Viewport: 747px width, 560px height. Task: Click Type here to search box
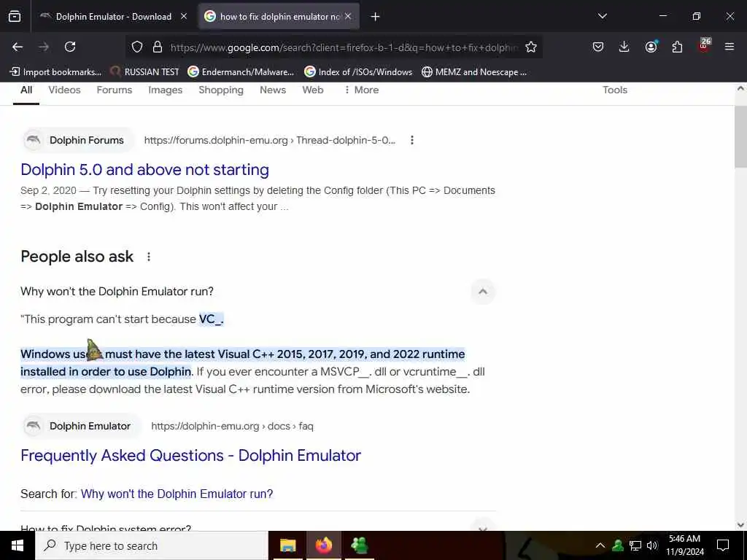coord(152,545)
